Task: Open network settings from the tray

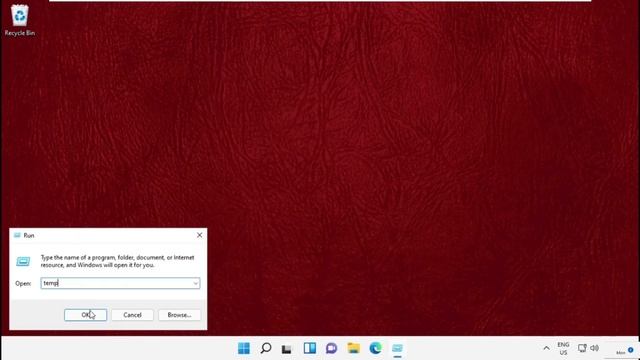Action: [x=582, y=348]
